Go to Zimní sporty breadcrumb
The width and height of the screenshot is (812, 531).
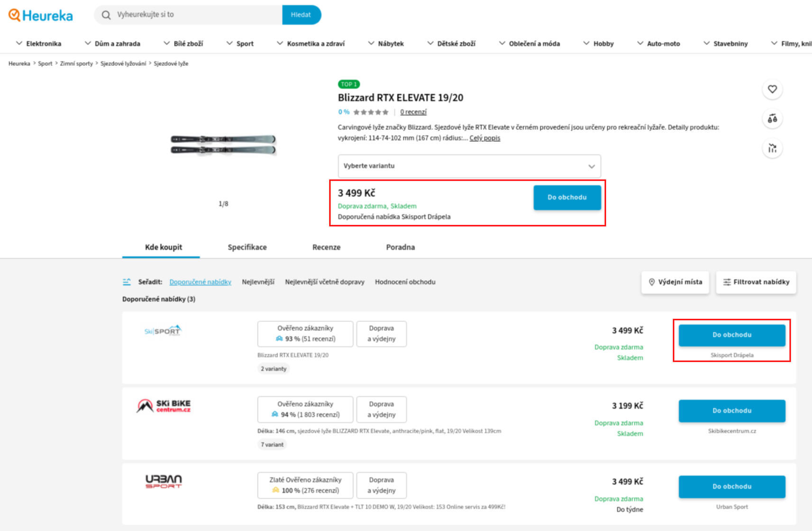point(76,64)
